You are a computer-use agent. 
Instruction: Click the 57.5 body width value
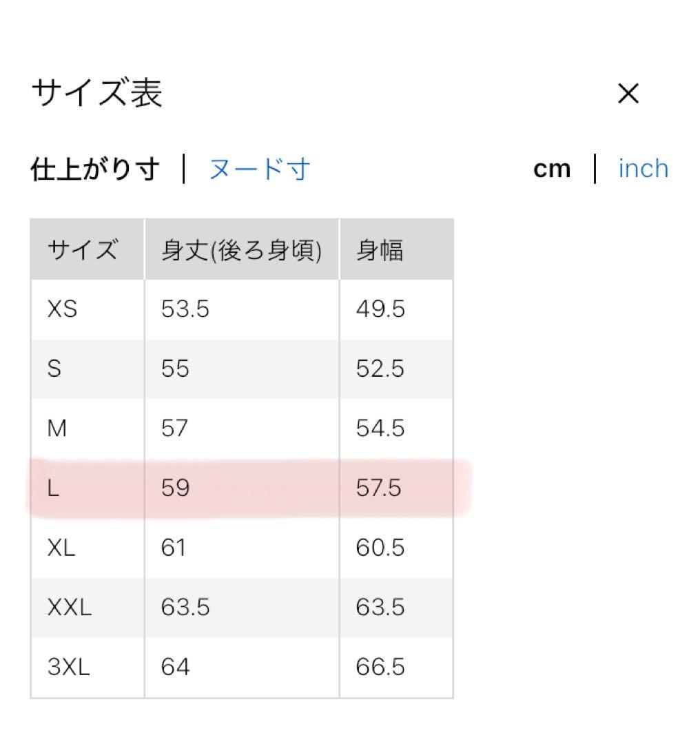[x=378, y=488]
